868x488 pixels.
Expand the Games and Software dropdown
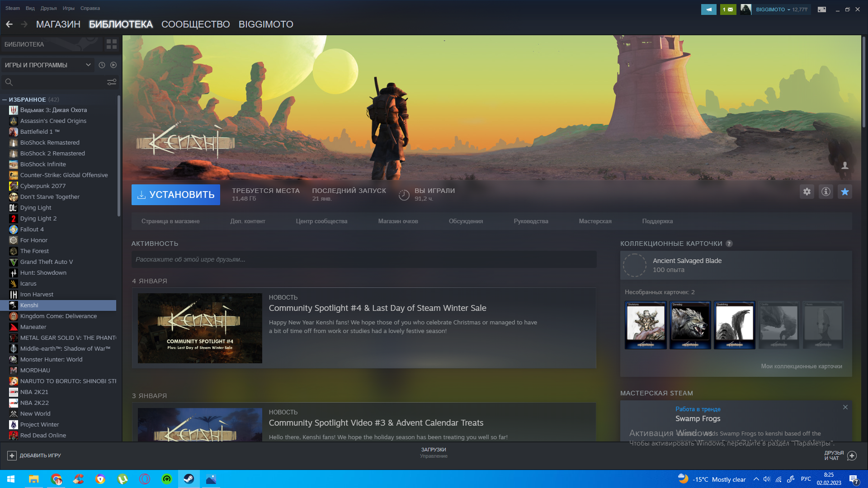pyautogui.click(x=47, y=65)
